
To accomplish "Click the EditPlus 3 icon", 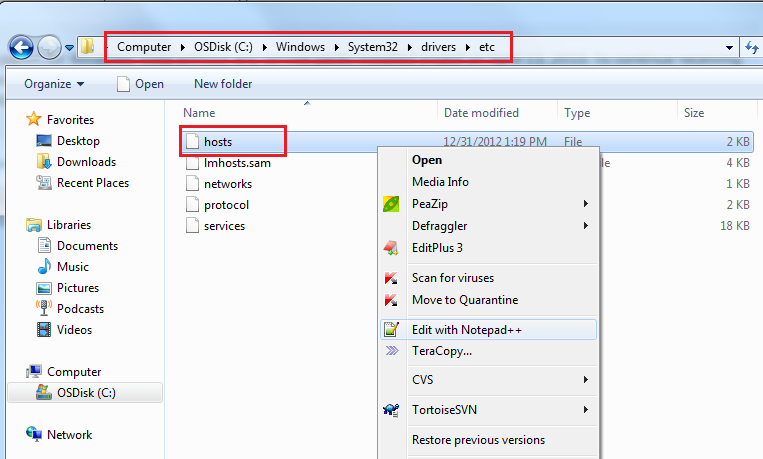I will click(x=391, y=248).
